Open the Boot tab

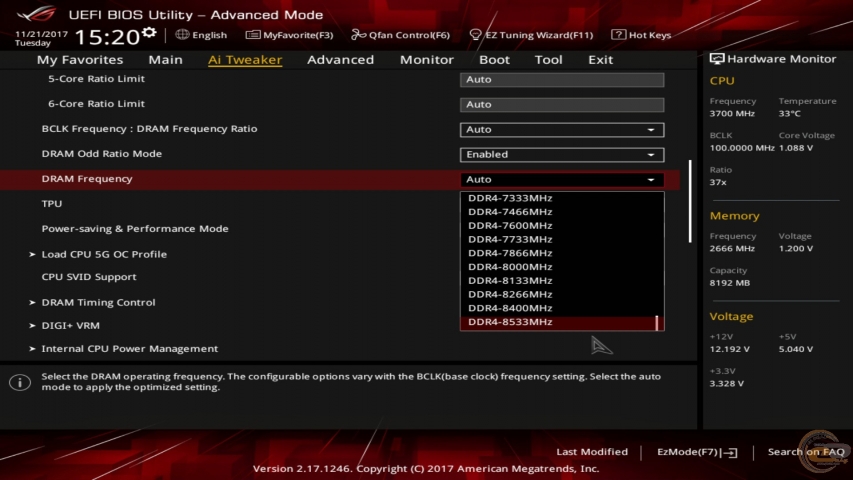click(x=494, y=59)
